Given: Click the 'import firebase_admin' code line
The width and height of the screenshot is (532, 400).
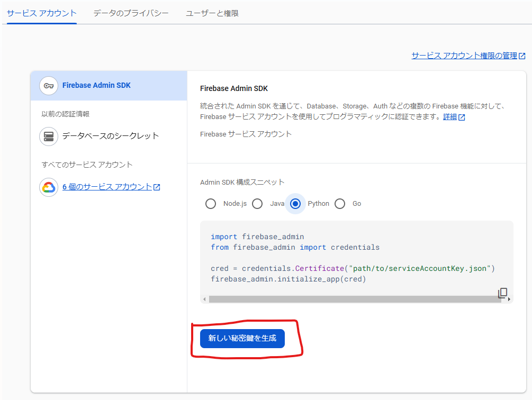Looking at the screenshot, I should point(257,237).
